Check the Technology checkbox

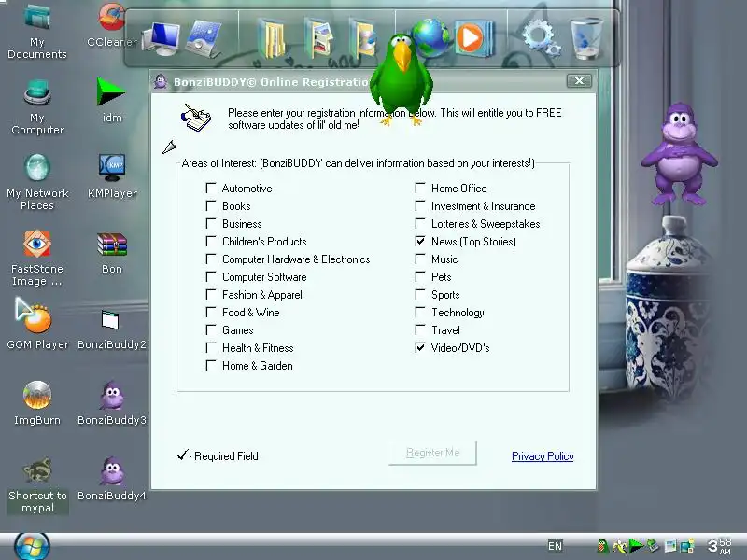pos(419,313)
